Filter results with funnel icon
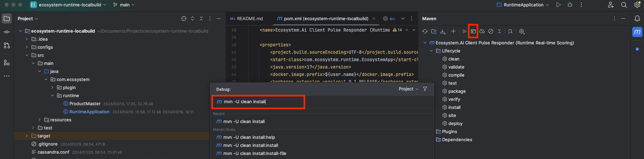This screenshot has width=644, height=159. coord(425,89)
